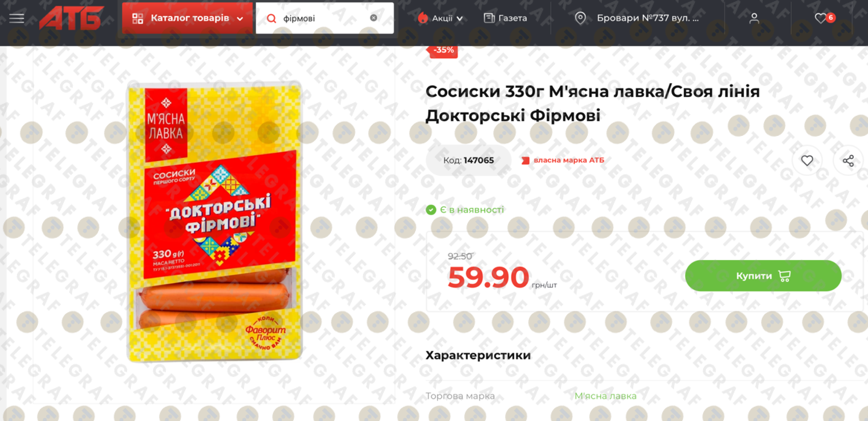Open the hamburger menu icon
The width and height of the screenshot is (868, 421).
coord(17,18)
